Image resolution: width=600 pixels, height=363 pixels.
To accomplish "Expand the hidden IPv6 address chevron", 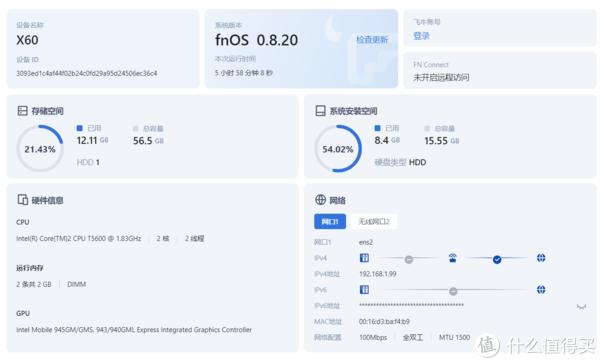I will [x=581, y=306].
